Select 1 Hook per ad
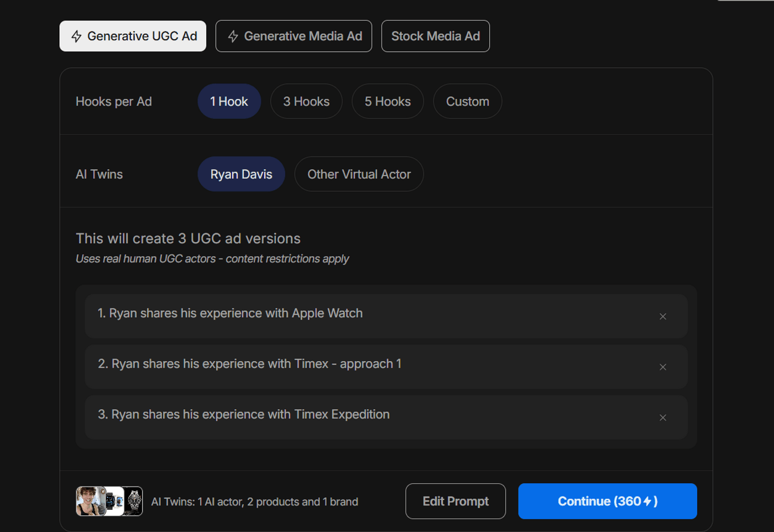 pyautogui.click(x=229, y=101)
